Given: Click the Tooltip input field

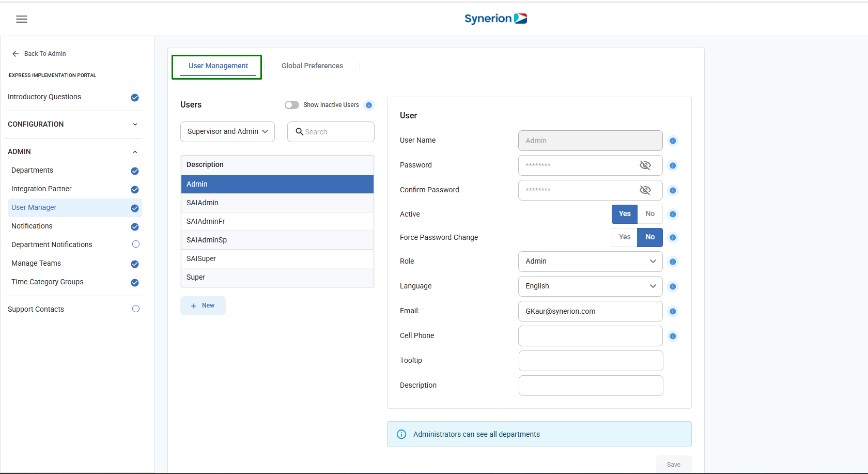Looking at the screenshot, I should click(591, 361).
